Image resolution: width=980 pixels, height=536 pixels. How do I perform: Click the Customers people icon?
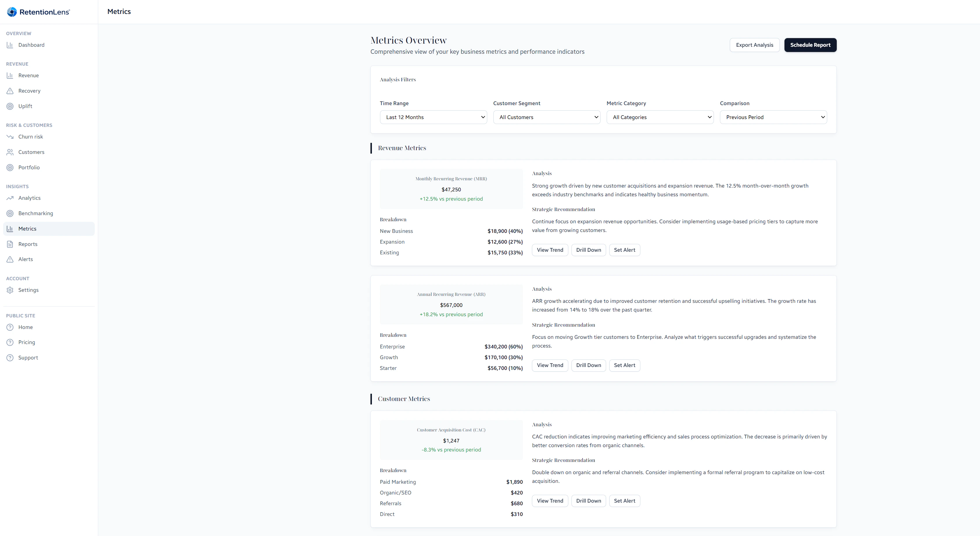point(10,152)
